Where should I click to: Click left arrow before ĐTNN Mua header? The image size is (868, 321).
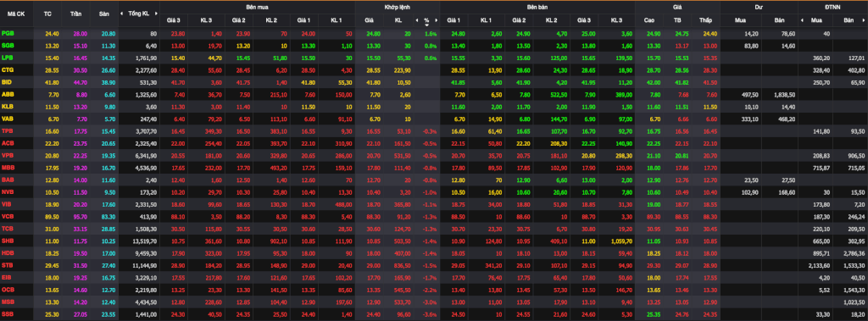[x=802, y=20]
